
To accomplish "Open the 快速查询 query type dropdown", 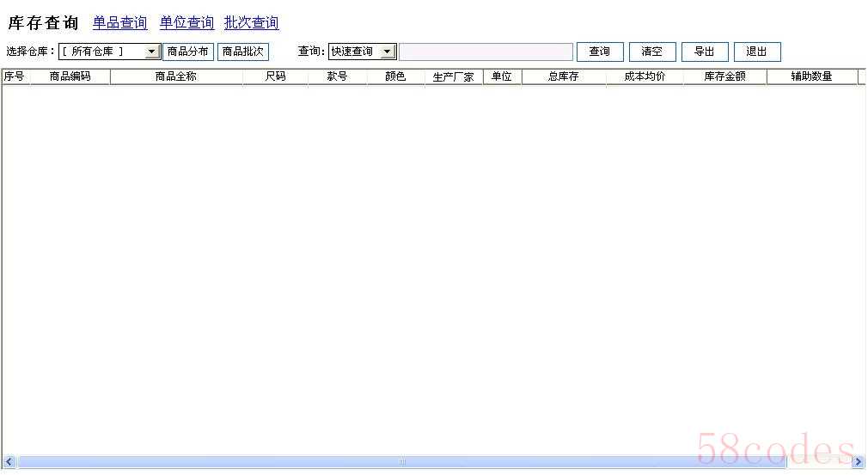I will 388,52.
